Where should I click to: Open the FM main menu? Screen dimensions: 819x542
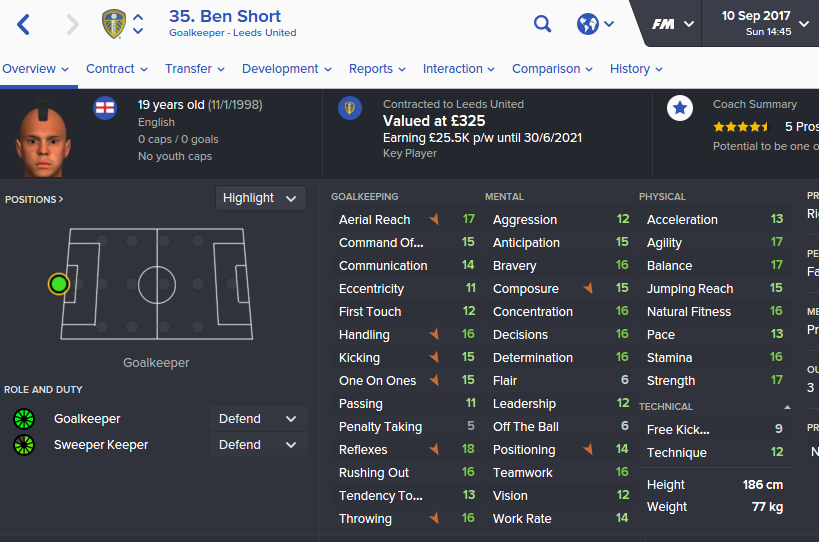pyautogui.click(x=673, y=24)
